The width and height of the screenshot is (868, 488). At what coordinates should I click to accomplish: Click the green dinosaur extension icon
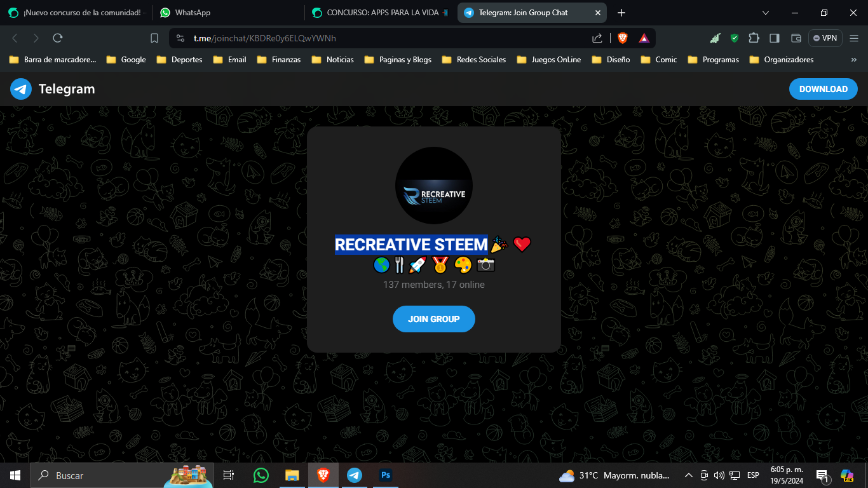point(715,38)
